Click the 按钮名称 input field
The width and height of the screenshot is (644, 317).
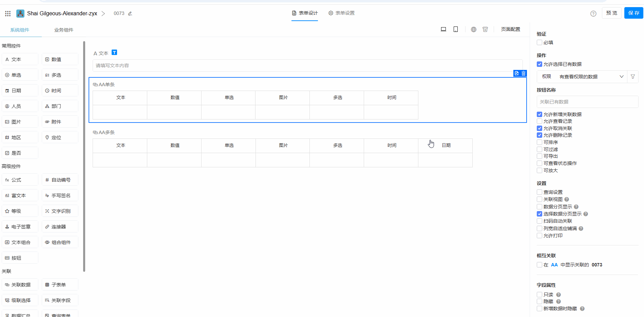click(x=587, y=102)
